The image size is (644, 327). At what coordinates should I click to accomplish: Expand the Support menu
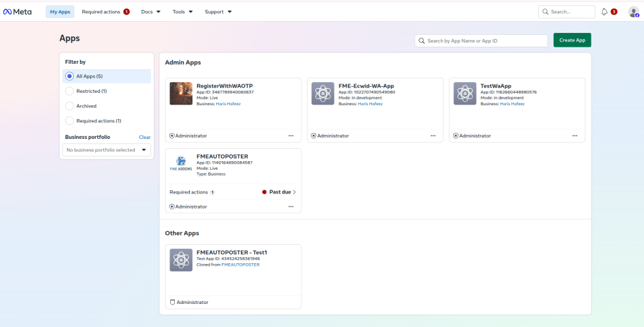click(218, 12)
